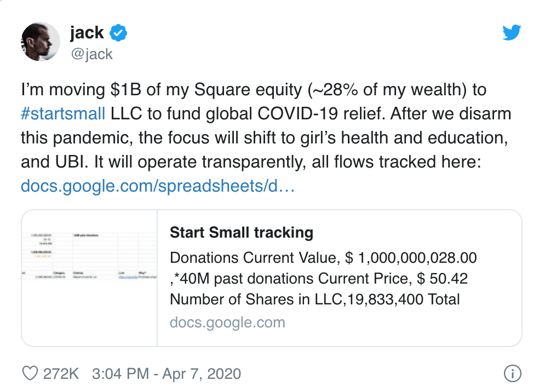This screenshot has height=392, width=539.
Task: Open the display name "jack"
Action: coord(88,34)
